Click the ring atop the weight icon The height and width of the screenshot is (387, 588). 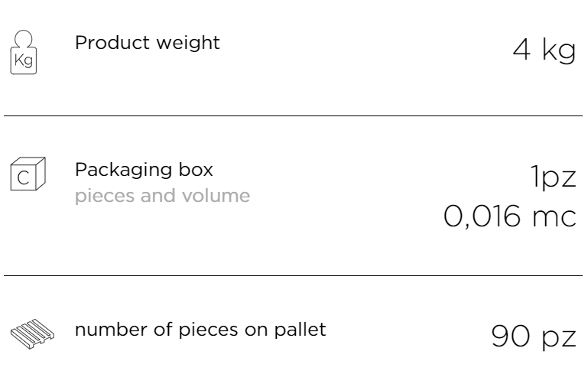(23, 38)
